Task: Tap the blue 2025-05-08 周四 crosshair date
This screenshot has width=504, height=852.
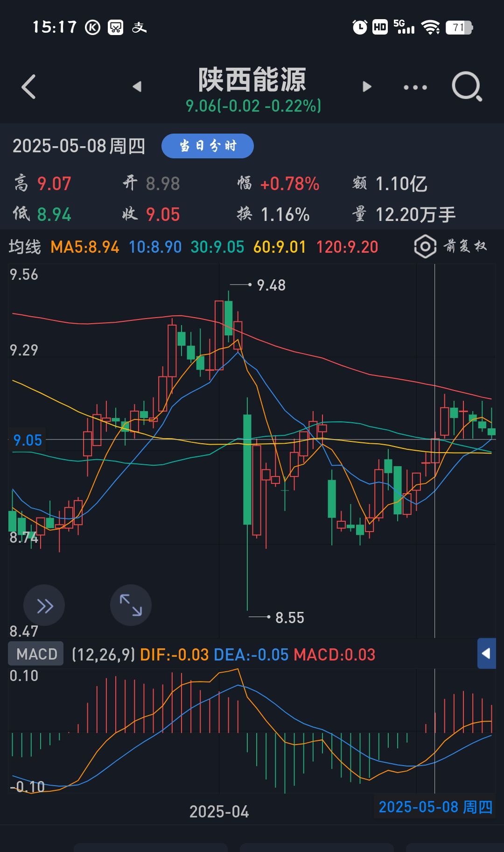Action: click(435, 807)
